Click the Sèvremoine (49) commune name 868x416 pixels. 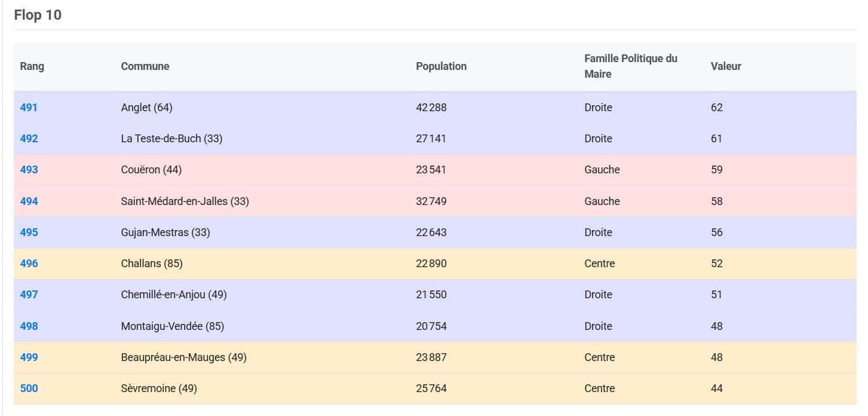[x=159, y=389]
